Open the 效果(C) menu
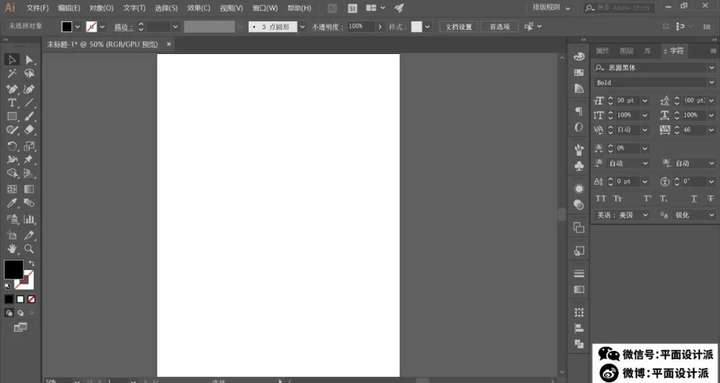Image resolution: width=720 pixels, height=383 pixels. click(199, 8)
